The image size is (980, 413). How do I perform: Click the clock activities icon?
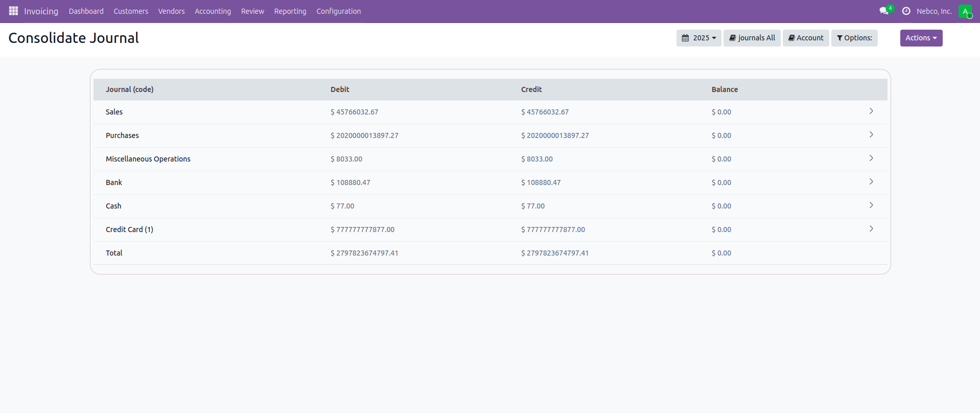coord(906,11)
